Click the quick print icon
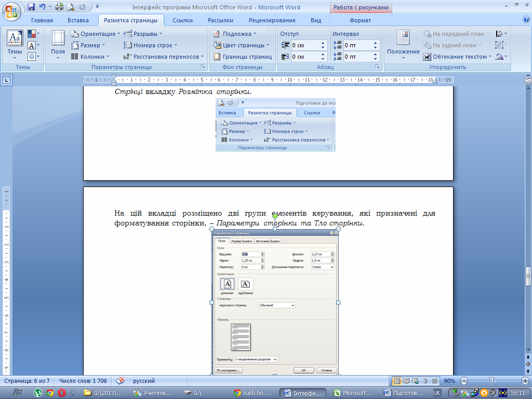Viewport: 532px width, 399px height. [x=59, y=7]
